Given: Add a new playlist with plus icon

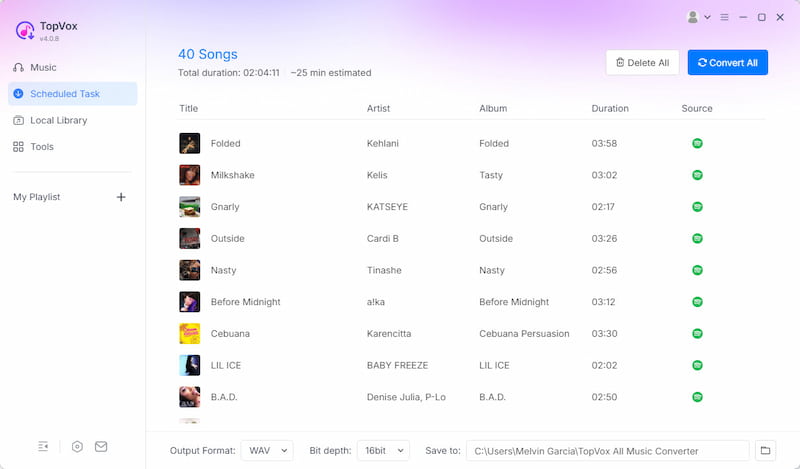Looking at the screenshot, I should click(121, 197).
